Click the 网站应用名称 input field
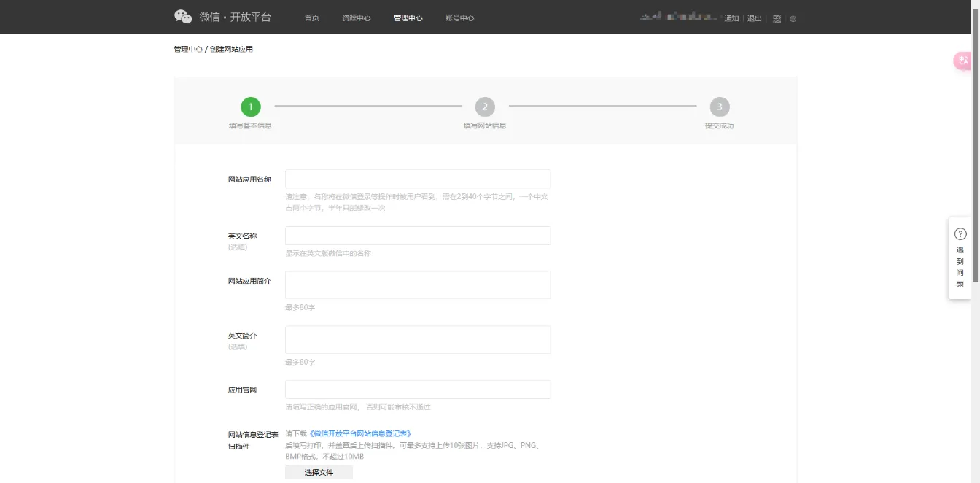The width and height of the screenshot is (980, 483). click(417, 179)
